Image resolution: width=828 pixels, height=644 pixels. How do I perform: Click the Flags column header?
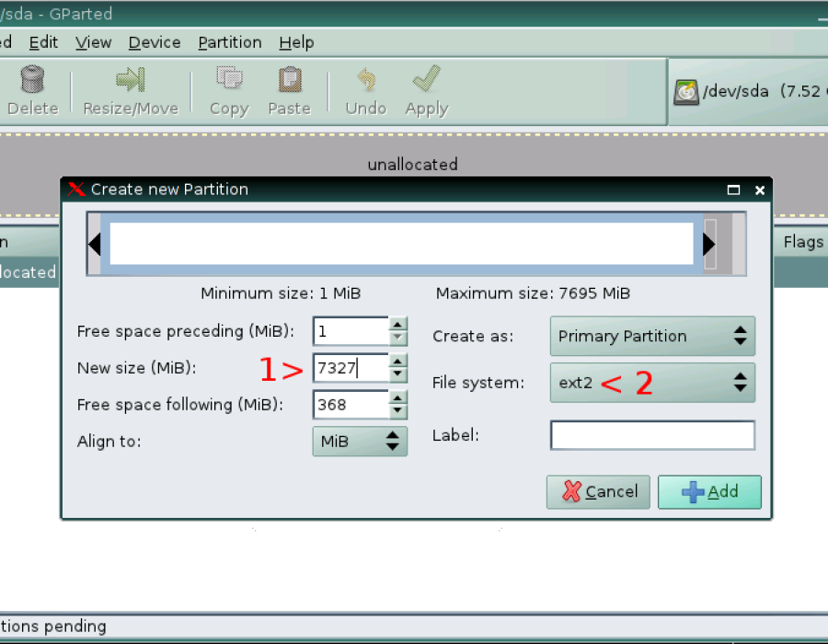803,242
